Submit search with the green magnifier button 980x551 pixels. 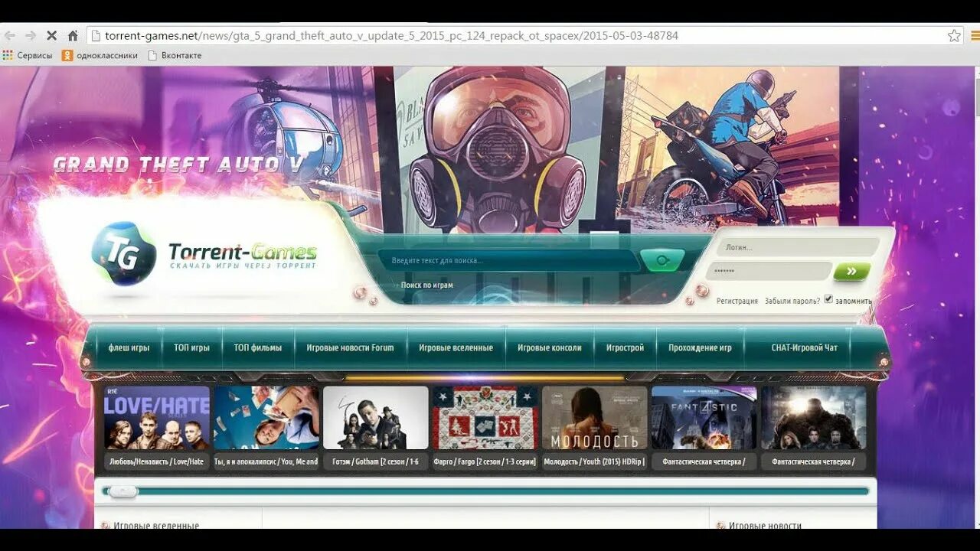pyautogui.click(x=662, y=260)
